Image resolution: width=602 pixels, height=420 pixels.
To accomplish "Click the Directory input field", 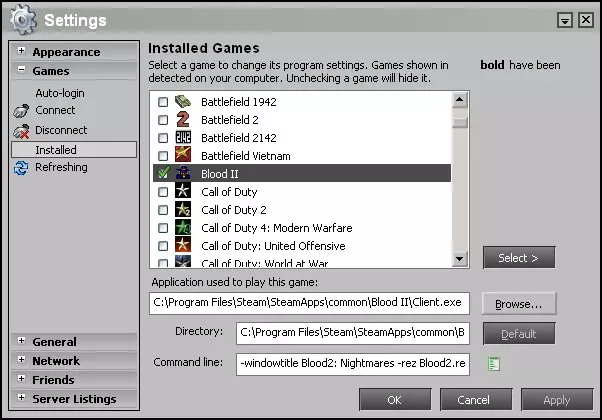I will pos(353,333).
